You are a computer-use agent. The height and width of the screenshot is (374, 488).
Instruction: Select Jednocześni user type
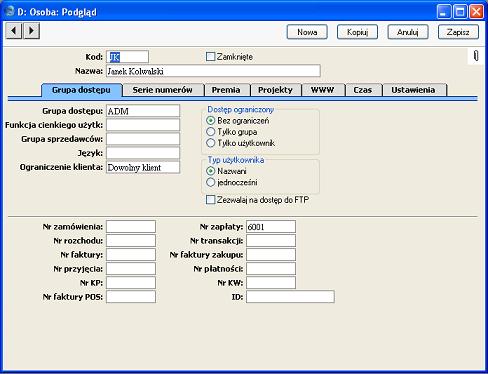(x=210, y=182)
